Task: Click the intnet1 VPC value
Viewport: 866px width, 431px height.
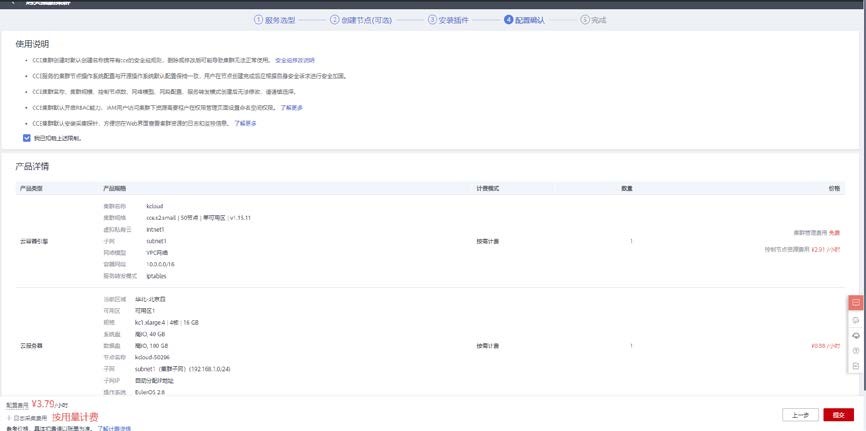Action: coord(156,229)
